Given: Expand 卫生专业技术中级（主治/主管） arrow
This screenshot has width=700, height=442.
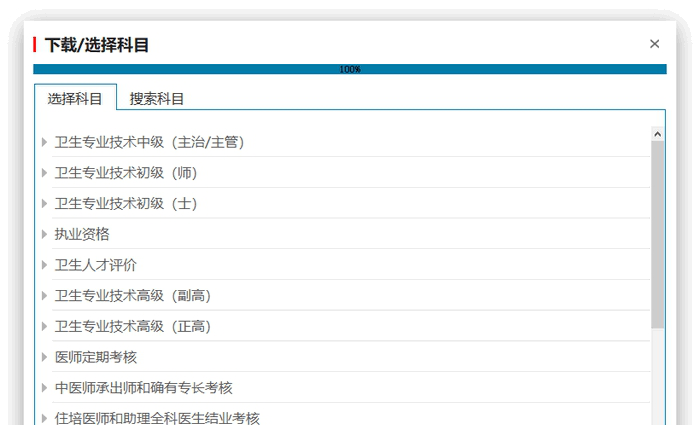Looking at the screenshot, I should pos(44,142).
